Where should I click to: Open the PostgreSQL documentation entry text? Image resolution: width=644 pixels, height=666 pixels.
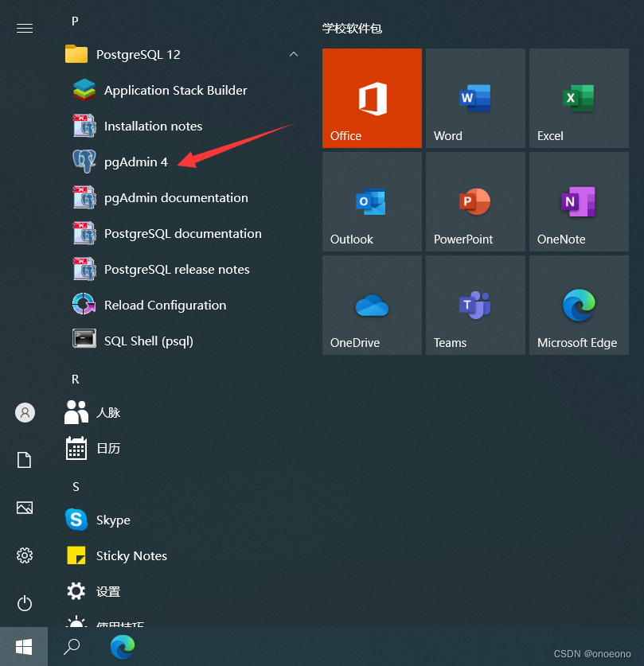(182, 234)
